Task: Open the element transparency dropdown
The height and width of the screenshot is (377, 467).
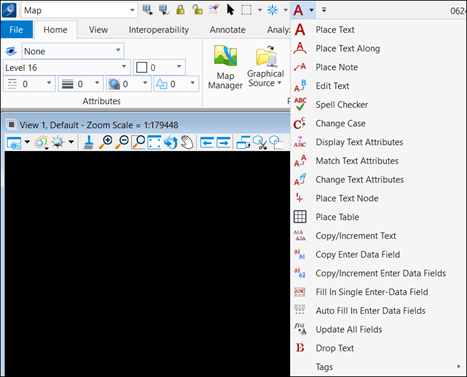Action: [129, 84]
